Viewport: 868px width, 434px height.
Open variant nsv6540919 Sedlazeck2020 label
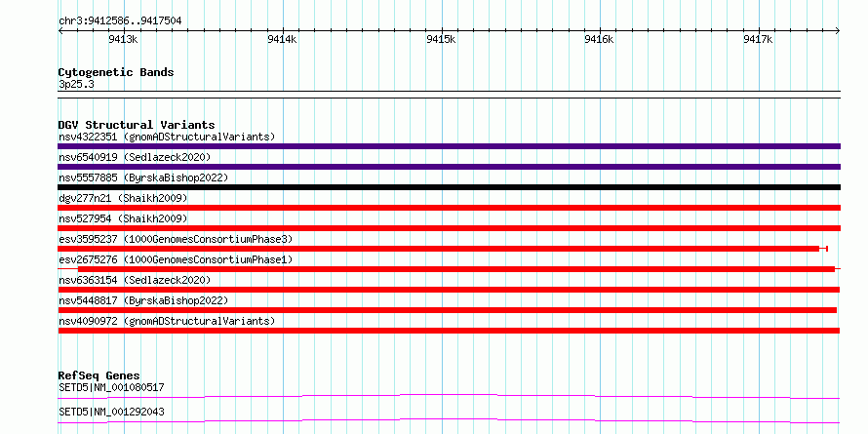pos(135,157)
